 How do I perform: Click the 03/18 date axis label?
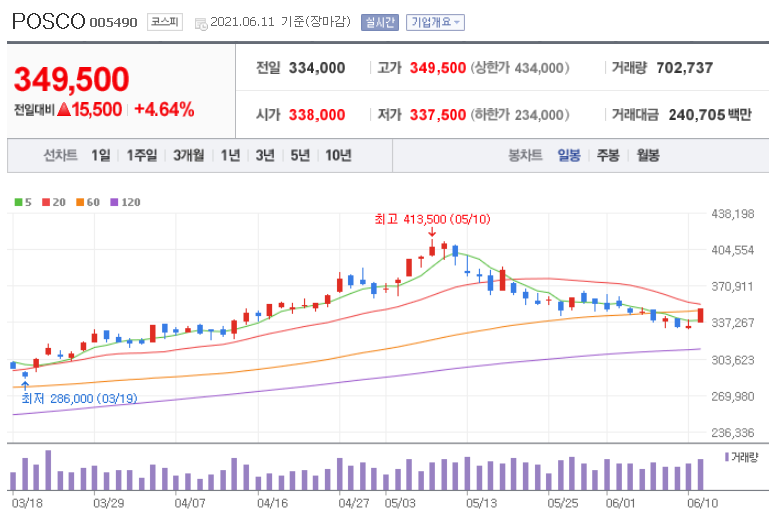pyautogui.click(x=27, y=503)
